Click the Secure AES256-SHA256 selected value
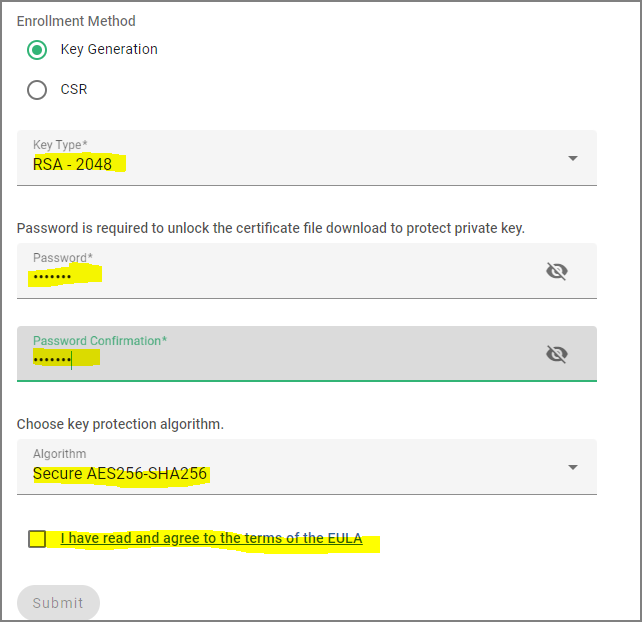Screen dimensions: 642x622 [x=120, y=473]
